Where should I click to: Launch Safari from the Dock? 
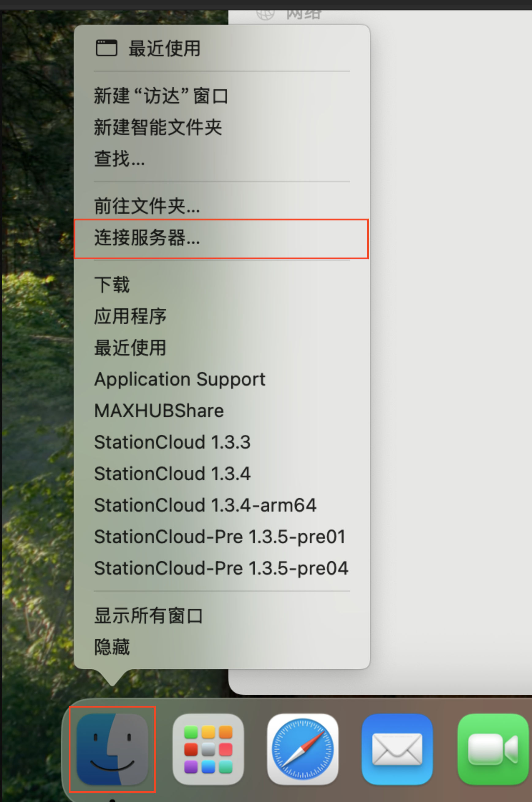click(303, 749)
